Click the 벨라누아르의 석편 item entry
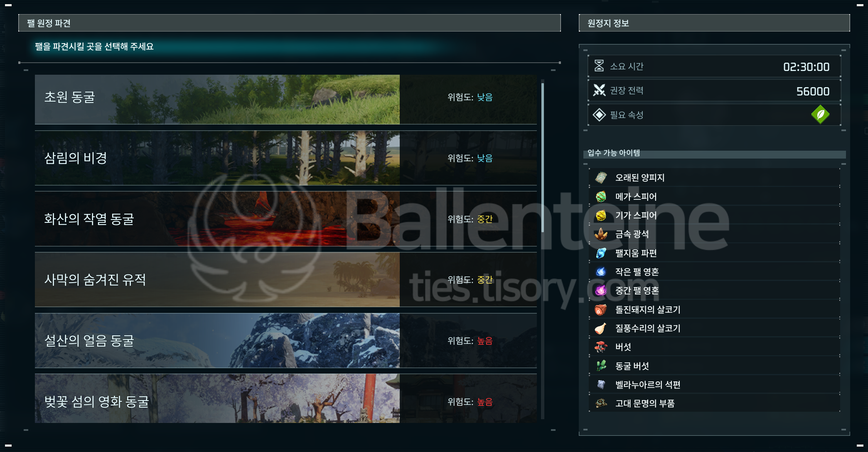The image size is (868, 452). [x=647, y=385]
